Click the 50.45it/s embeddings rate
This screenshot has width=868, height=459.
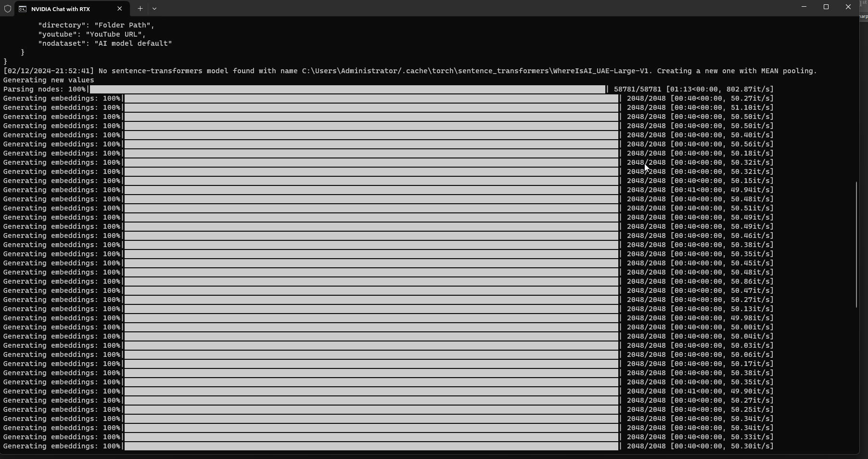750,263
